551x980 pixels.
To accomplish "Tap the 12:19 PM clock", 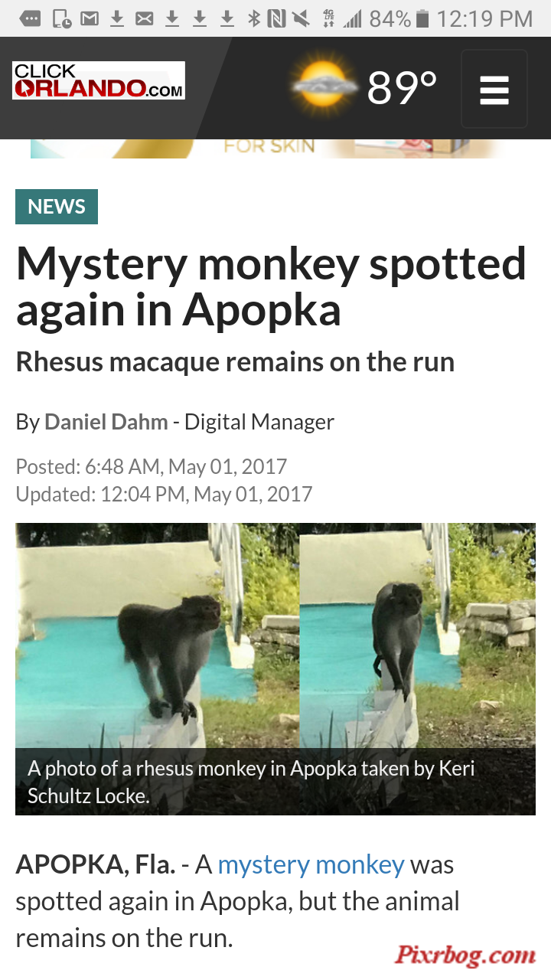I will click(x=484, y=18).
